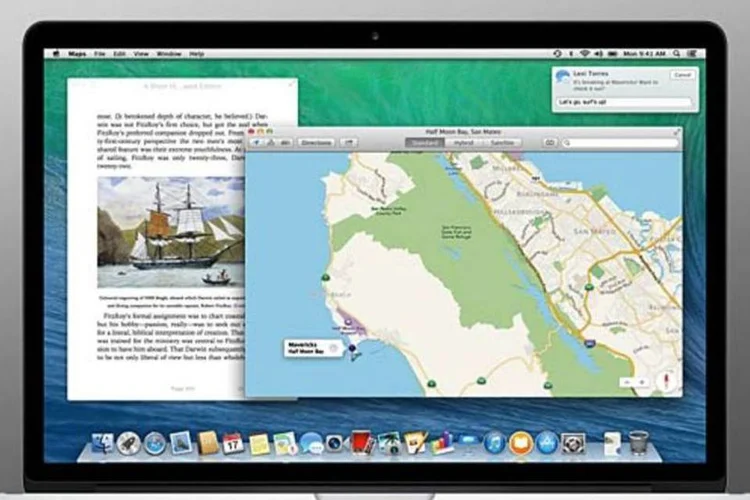Open the File menu
750x500 pixels.
[x=99, y=54]
